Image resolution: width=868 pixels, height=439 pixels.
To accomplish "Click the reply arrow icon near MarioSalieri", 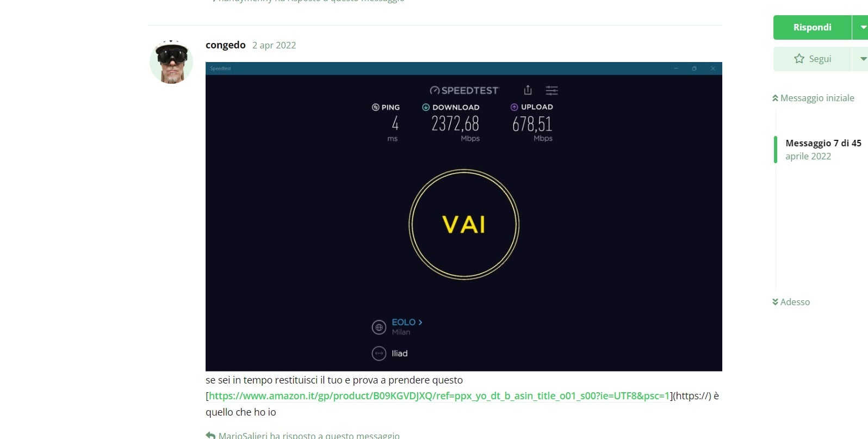I will point(210,435).
